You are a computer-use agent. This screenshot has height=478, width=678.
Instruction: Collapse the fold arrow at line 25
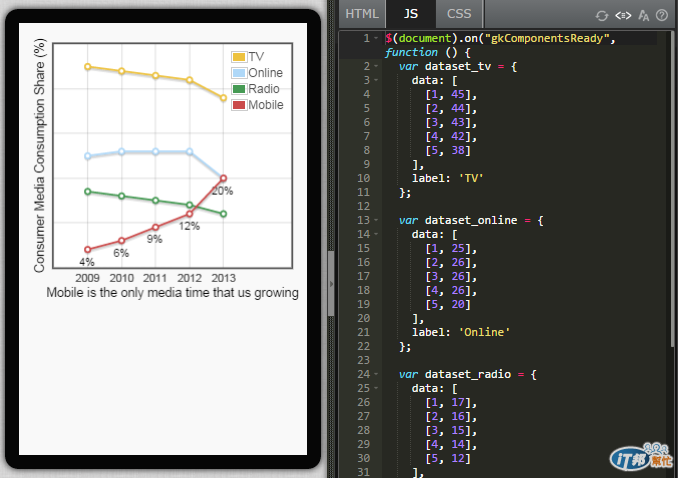[x=376, y=388]
